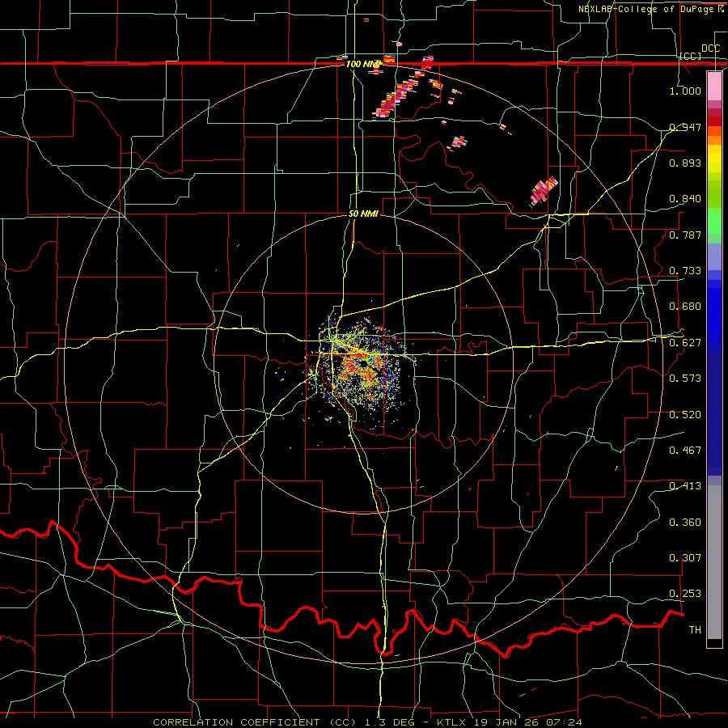Viewport: 728px width, 728px height.
Task: Select the 0.360 scale value
Action: [685, 523]
